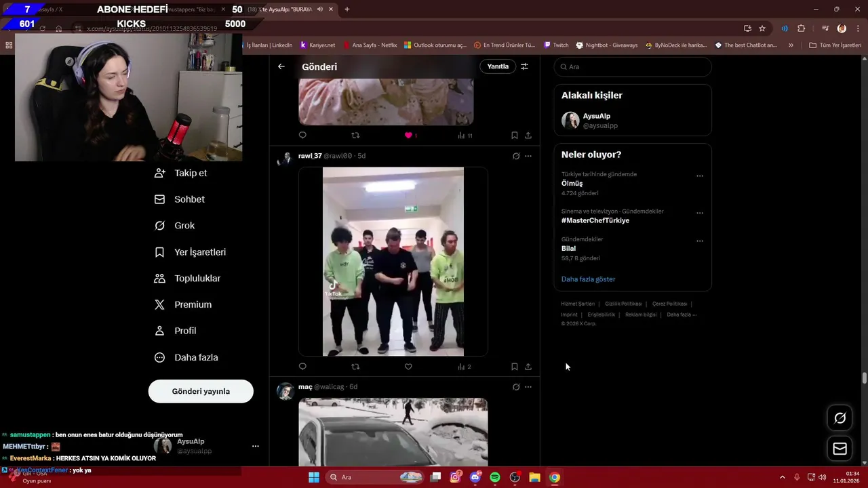Open the Windows Start menu
Viewport: 868px width, 488px height.
[314, 477]
